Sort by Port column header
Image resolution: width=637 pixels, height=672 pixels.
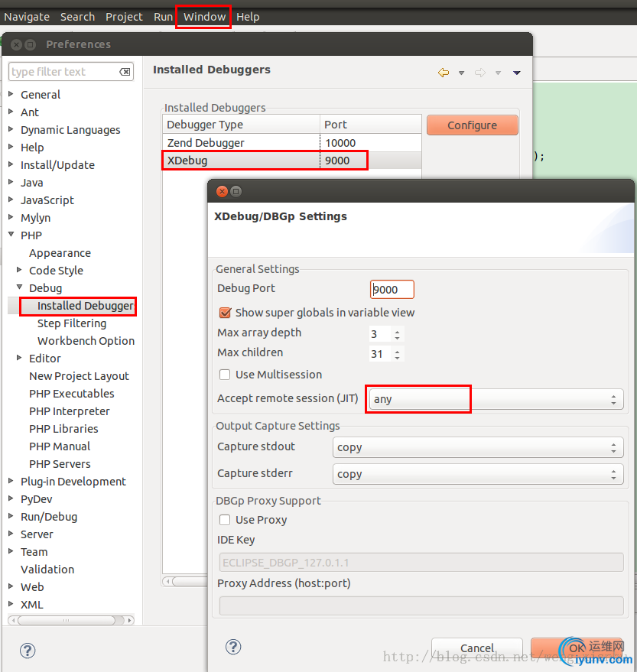point(371,125)
